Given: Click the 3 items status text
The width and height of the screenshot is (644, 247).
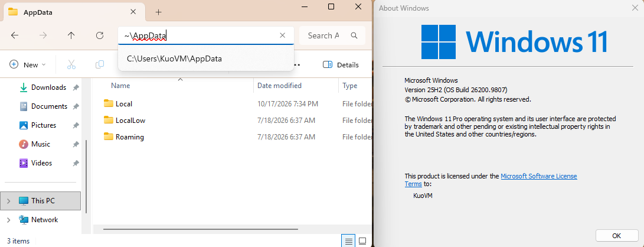Looking at the screenshot, I should pyautogui.click(x=18, y=241).
